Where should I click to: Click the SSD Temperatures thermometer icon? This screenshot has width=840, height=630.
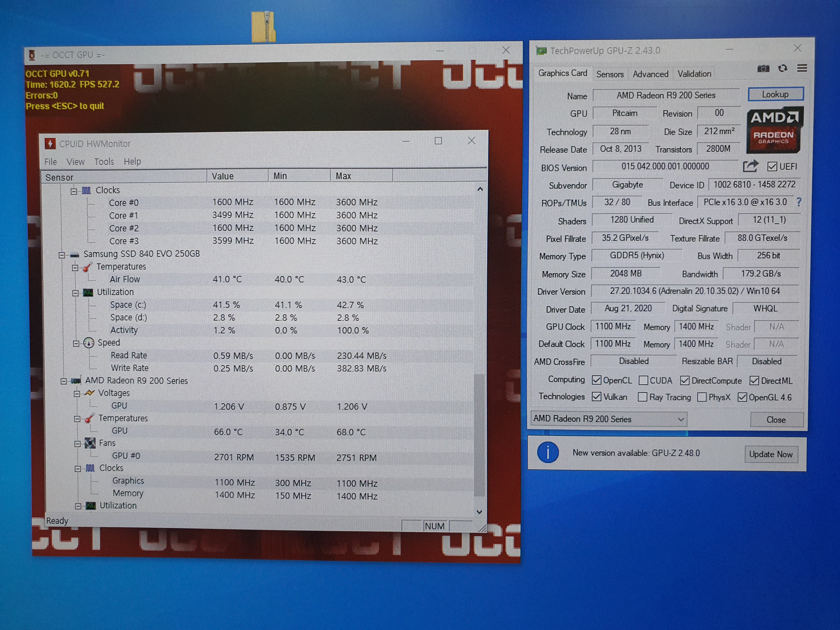coord(87,267)
